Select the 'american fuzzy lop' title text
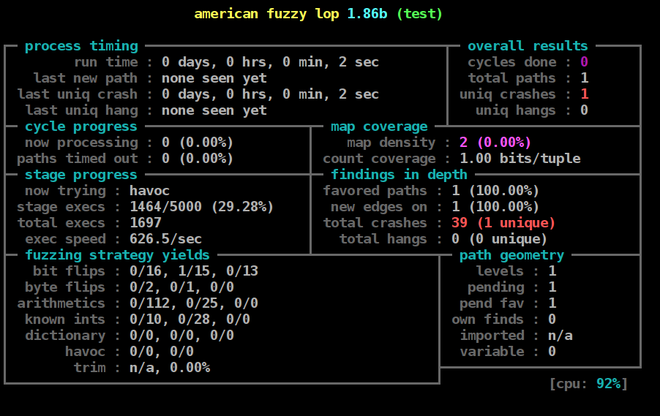 [x=266, y=14]
